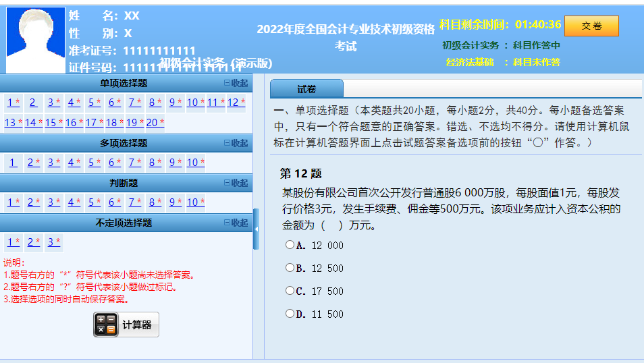Select answer B. 12 500
Viewport: 644px width, 363px height.
tap(290, 269)
